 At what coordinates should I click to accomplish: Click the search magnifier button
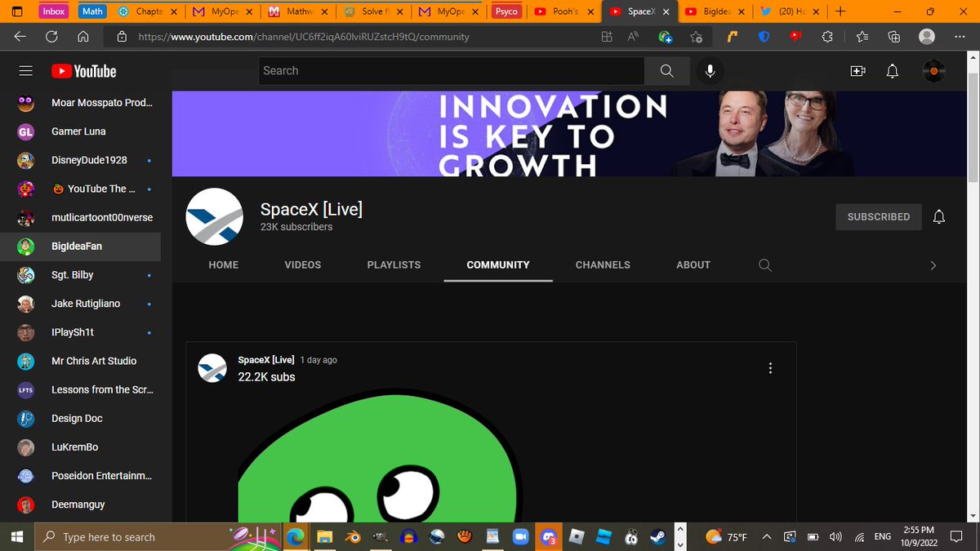(667, 71)
